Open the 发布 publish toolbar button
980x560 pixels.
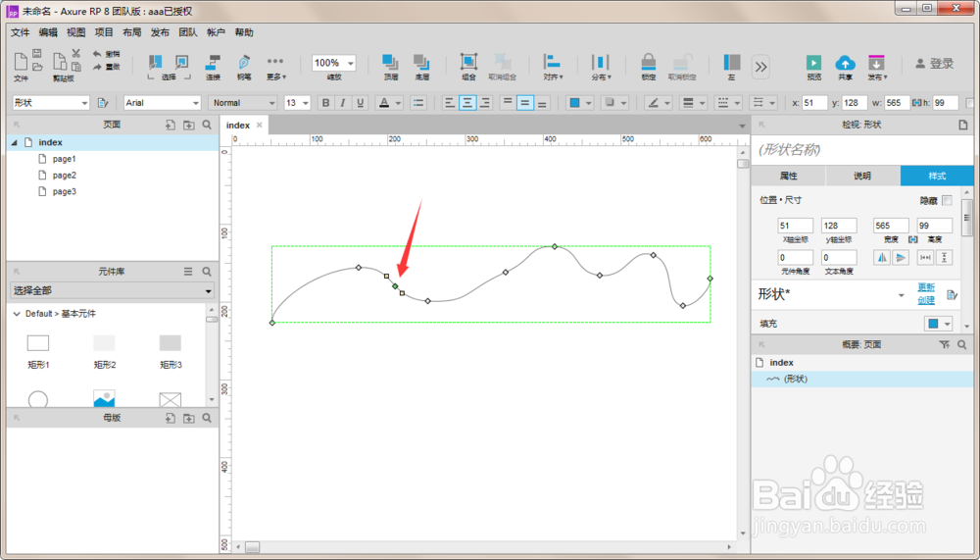[x=877, y=67]
